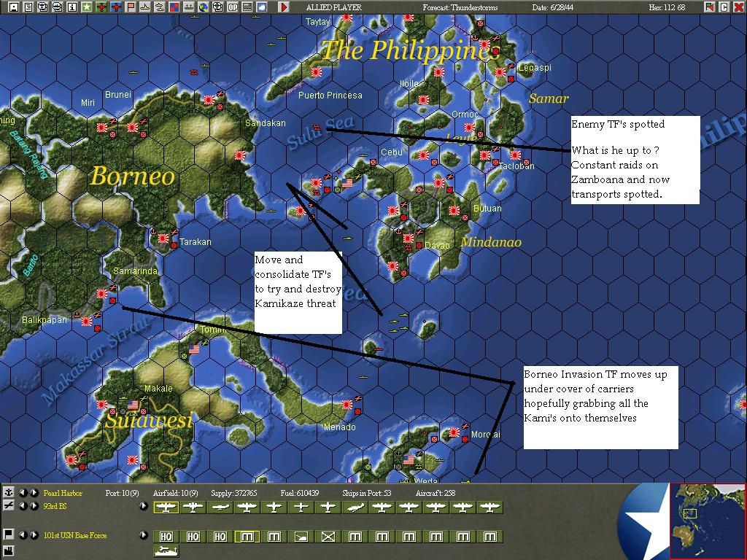Click the flag icon beside 101st USN Base Force
The image size is (747, 560).
click(8, 534)
